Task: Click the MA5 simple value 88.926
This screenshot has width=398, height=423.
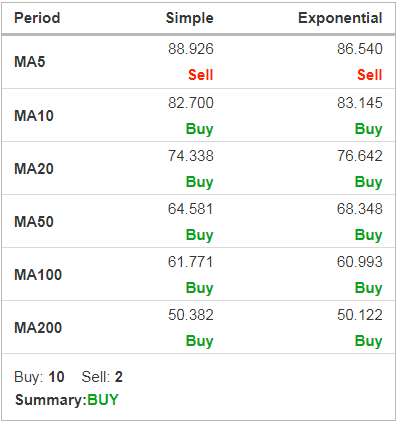Action: pyautogui.click(x=191, y=49)
